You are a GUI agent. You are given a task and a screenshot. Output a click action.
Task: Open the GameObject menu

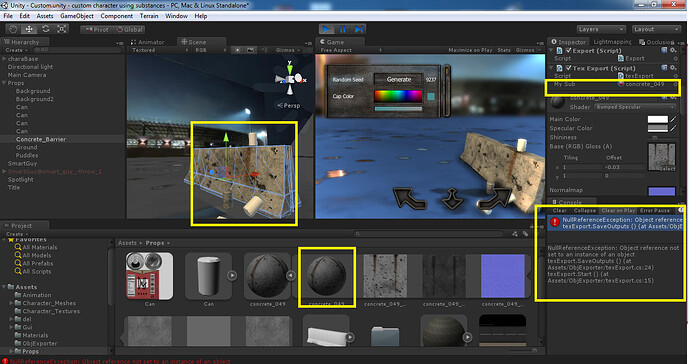pyautogui.click(x=77, y=16)
